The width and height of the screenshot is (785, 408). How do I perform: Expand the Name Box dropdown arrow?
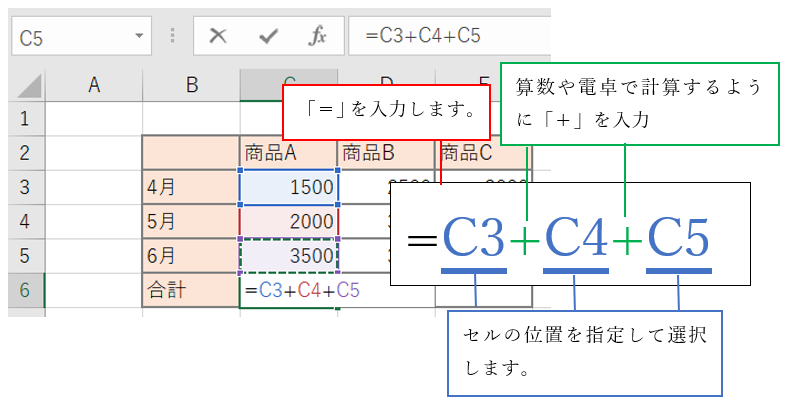tap(139, 38)
